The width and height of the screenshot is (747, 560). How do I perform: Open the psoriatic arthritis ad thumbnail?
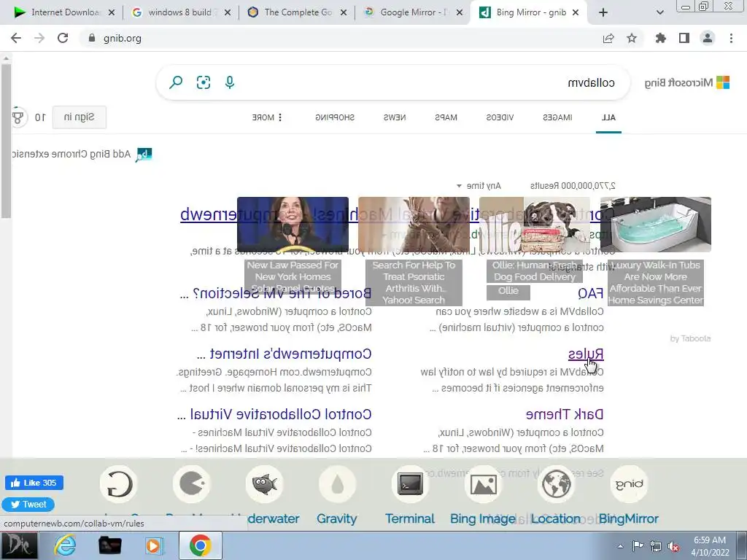click(414, 225)
